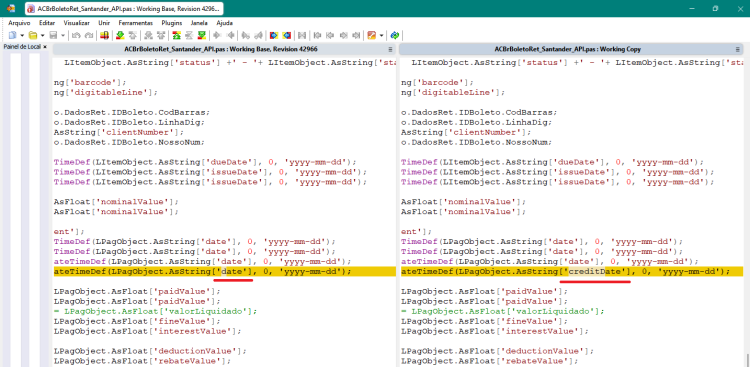The image size is (750, 367).
Task: Click the grayed icon after the blue arrows
Action: click(x=302, y=35)
